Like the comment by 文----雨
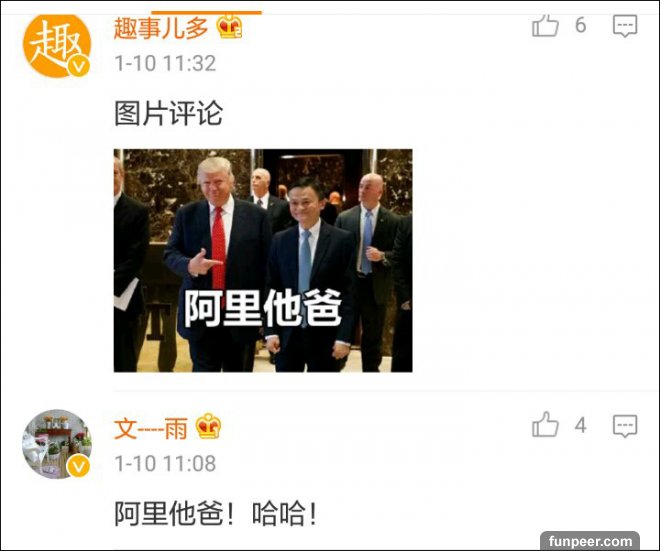The image size is (660, 551). (546, 424)
